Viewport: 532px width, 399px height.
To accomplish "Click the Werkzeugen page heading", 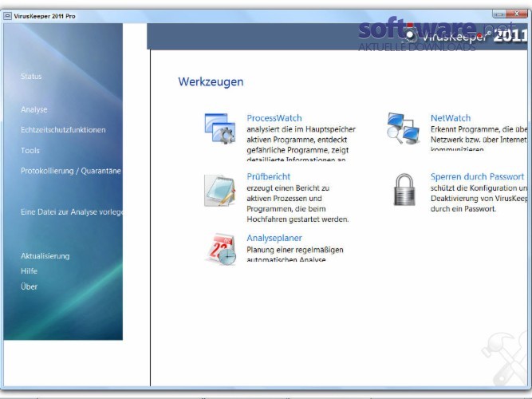I will pos(211,82).
